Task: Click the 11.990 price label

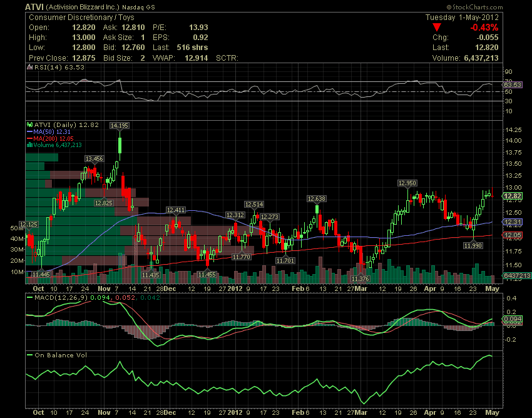Action: [473, 245]
